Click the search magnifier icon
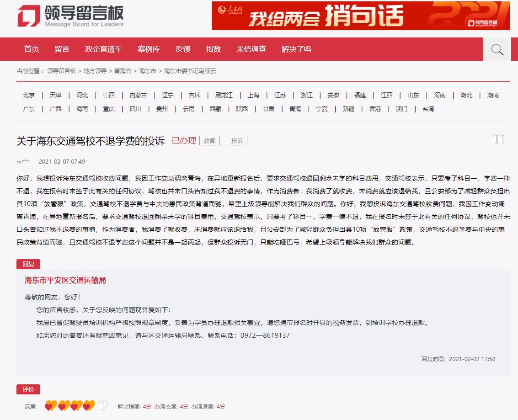Screen dimensions: 518x420 pos(497,49)
